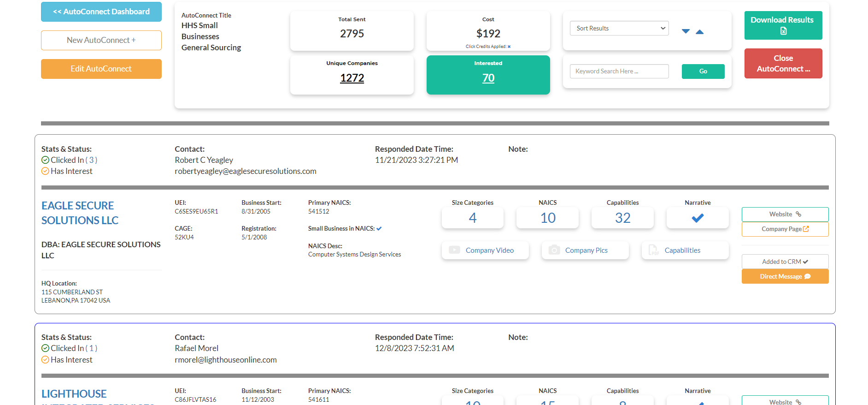Click the descending sort arrow icon

(686, 31)
